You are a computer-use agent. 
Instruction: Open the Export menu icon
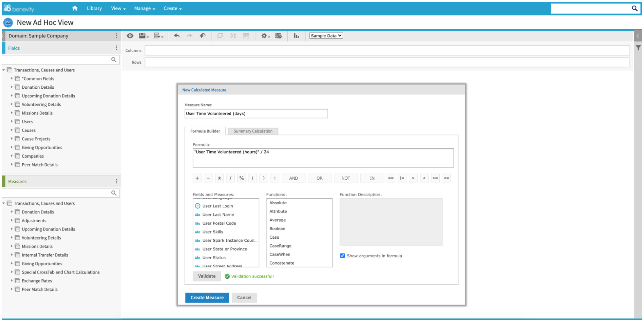pos(158,36)
